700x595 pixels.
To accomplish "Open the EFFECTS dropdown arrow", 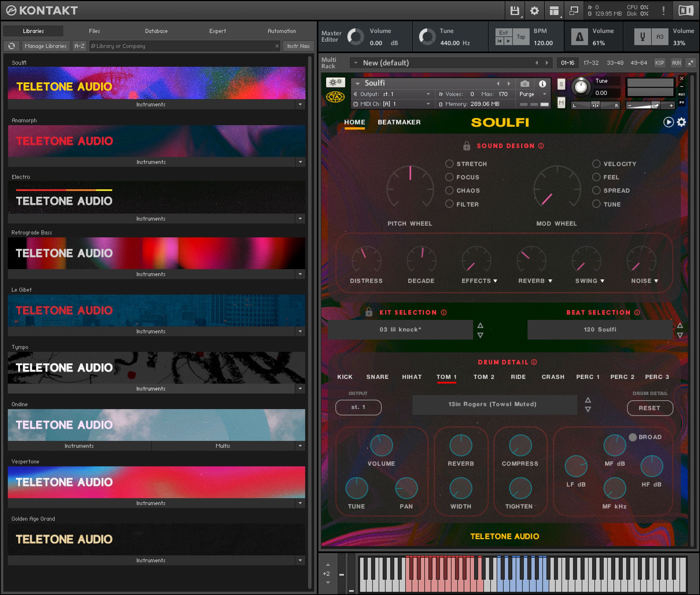I will point(495,281).
